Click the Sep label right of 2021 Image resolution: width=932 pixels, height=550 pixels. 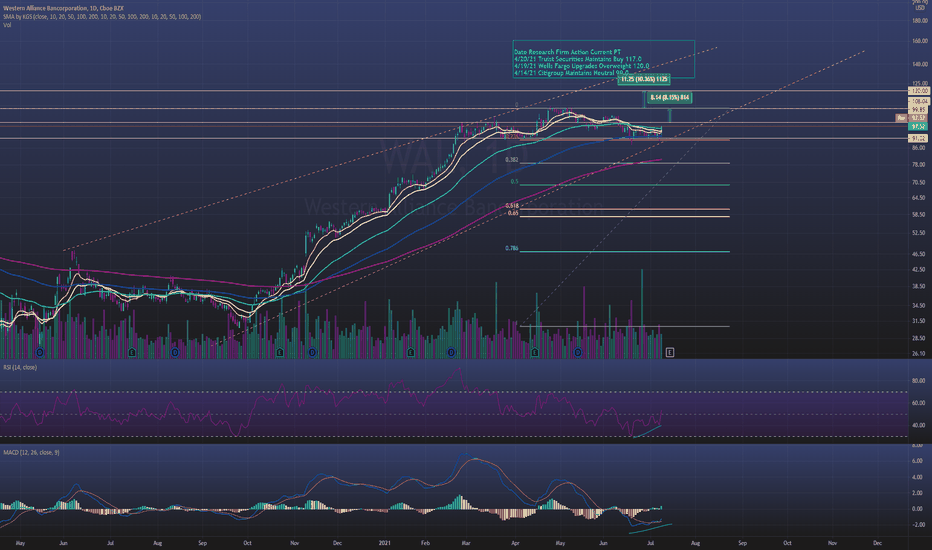click(742, 543)
